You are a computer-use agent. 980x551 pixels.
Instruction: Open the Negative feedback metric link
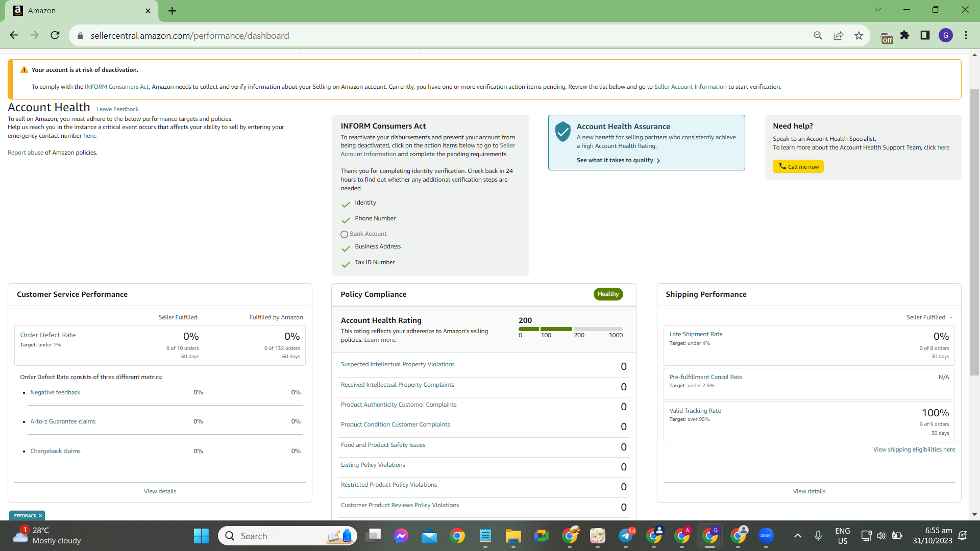point(55,392)
